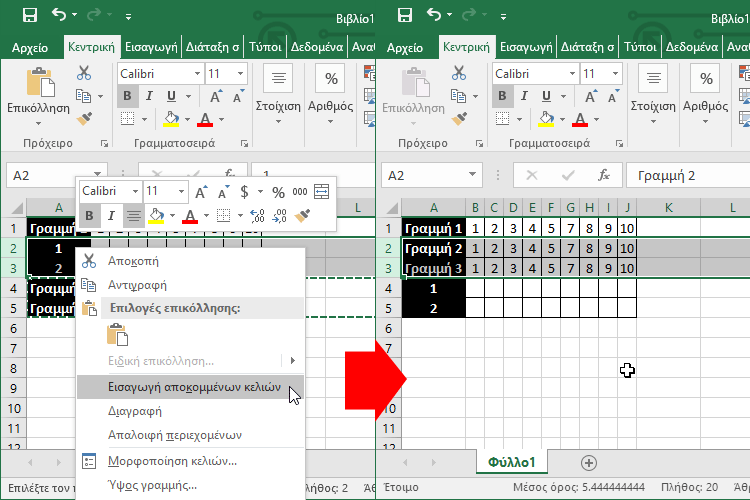
Task: Insert function fx in right window
Action: click(604, 175)
